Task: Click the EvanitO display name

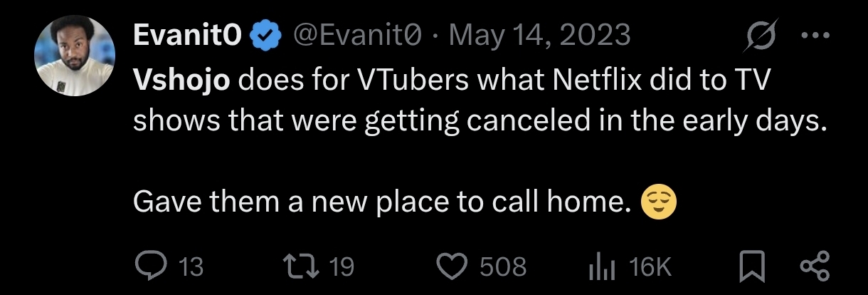Action: point(187,35)
